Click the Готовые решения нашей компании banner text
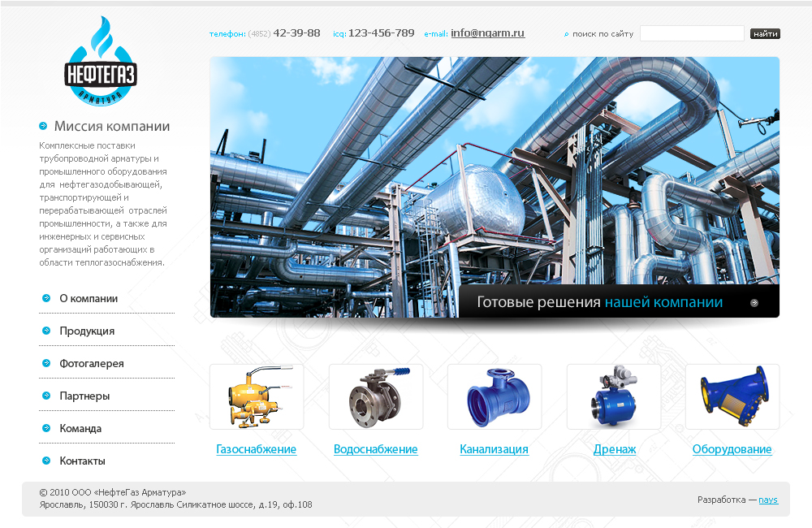Image resolution: width=812 pixels, height=528 pixels. coord(600,302)
